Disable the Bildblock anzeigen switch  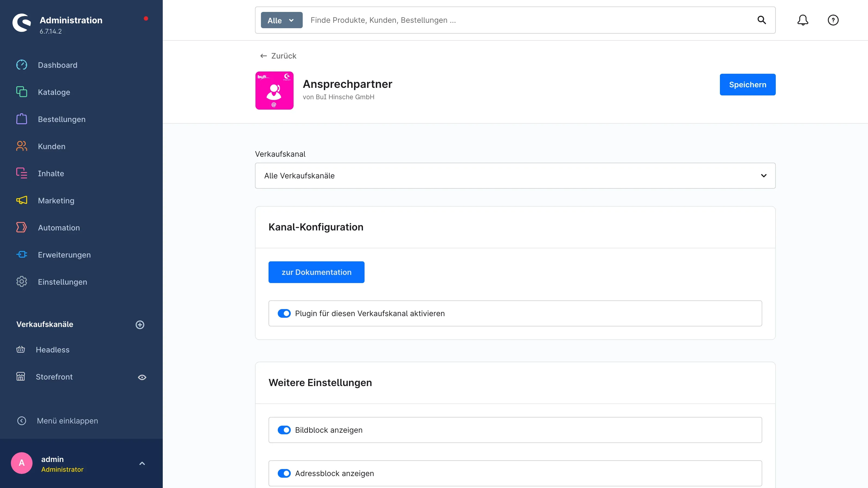tap(284, 430)
